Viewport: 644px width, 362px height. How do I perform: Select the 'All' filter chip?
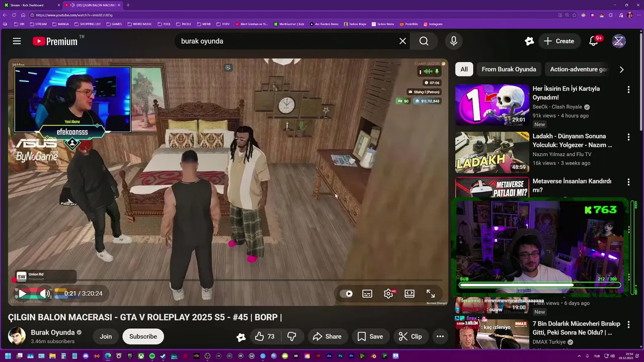(464, 69)
